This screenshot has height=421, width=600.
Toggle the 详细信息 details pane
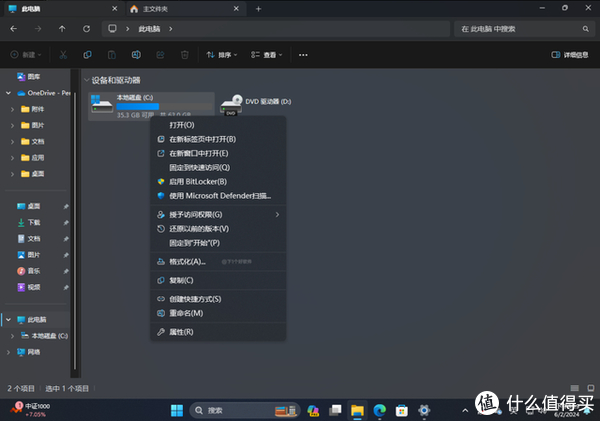pos(569,55)
